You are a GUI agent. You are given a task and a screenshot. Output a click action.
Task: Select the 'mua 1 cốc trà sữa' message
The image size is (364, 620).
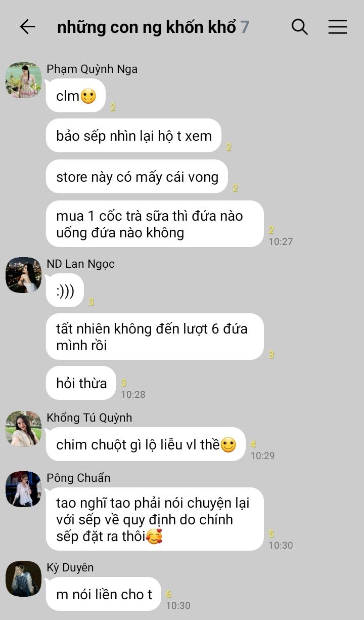155,224
